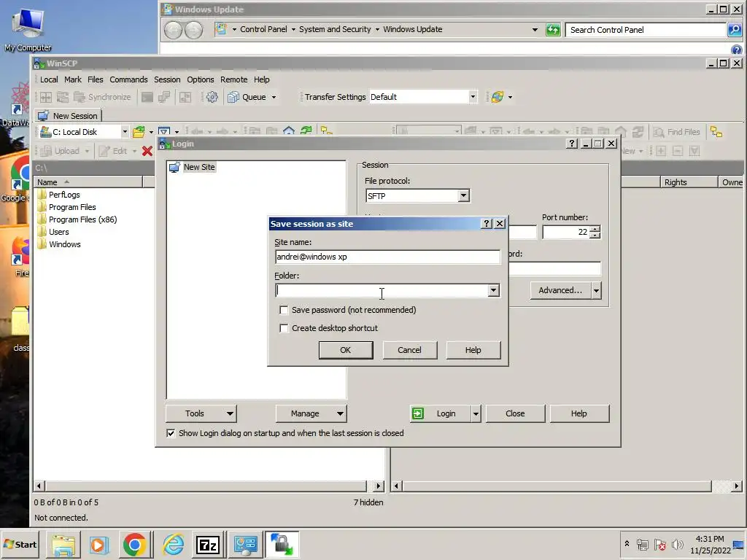This screenshot has height=560, width=747.
Task: Click the Windows Update help icon
Action: click(736, 50)
